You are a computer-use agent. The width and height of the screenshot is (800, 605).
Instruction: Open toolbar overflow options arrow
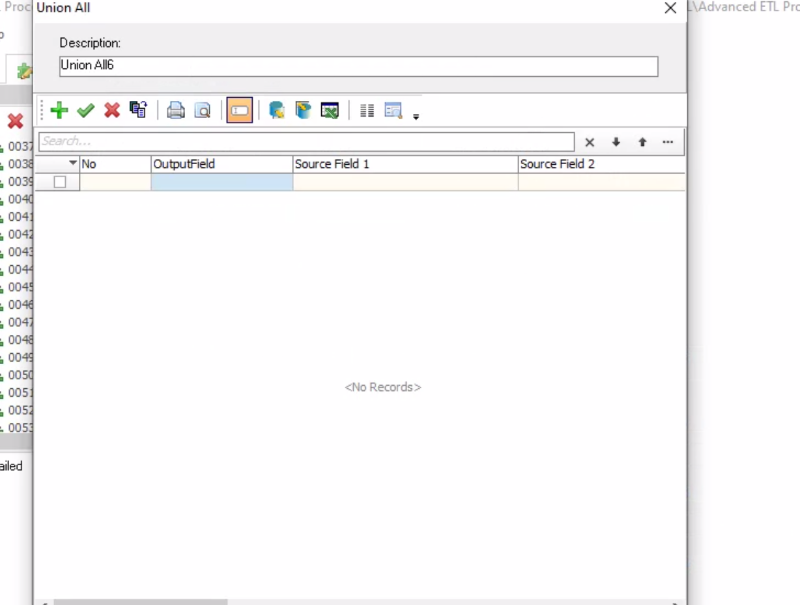click(x=416, y=117)
